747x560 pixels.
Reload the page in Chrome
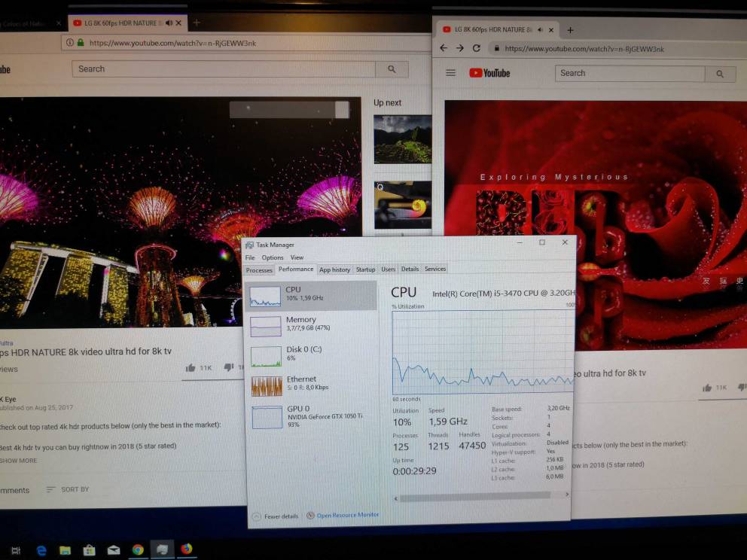tap(477, 48)
